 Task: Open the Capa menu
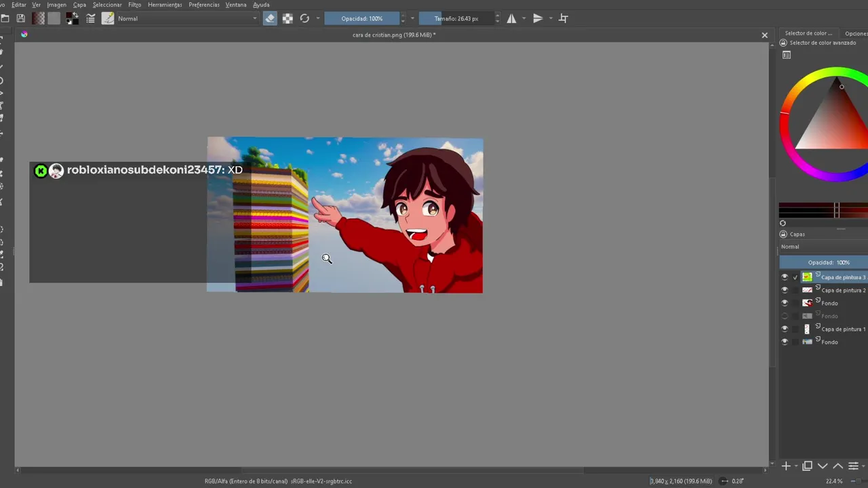click(x=79, y=5)
